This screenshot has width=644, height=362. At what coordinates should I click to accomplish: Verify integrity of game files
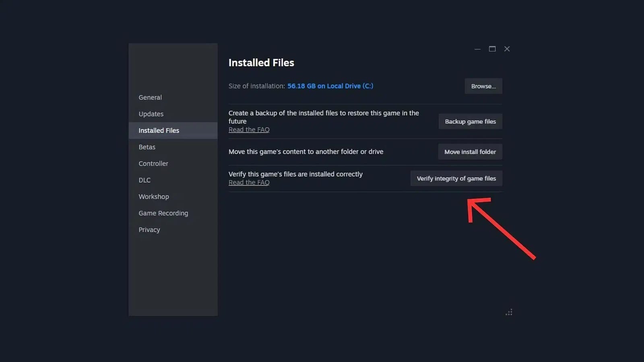(456, 178)
